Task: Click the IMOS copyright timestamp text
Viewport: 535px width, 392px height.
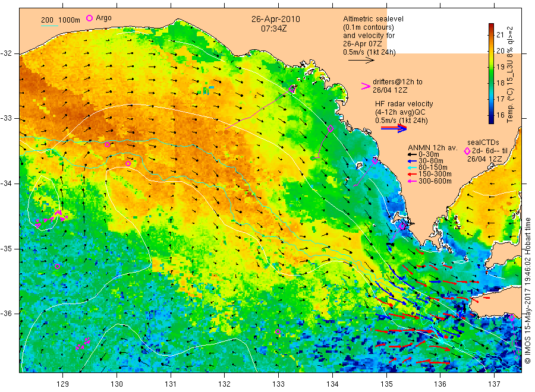Action: [527, 291]
